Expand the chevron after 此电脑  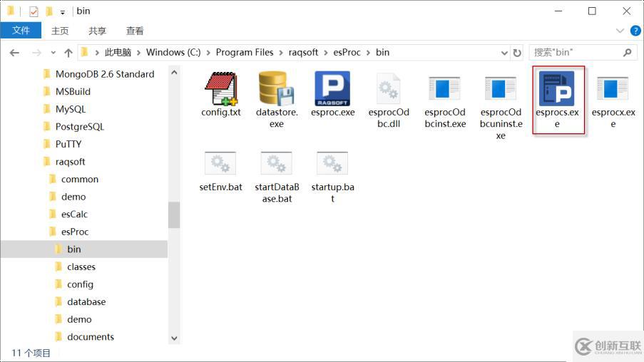coord(138,53)
